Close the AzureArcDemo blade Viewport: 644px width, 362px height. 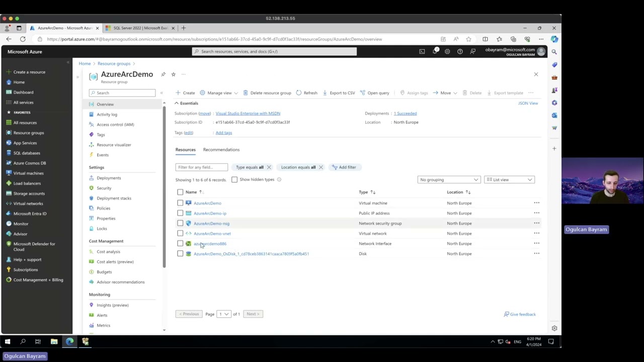point(536,74)
